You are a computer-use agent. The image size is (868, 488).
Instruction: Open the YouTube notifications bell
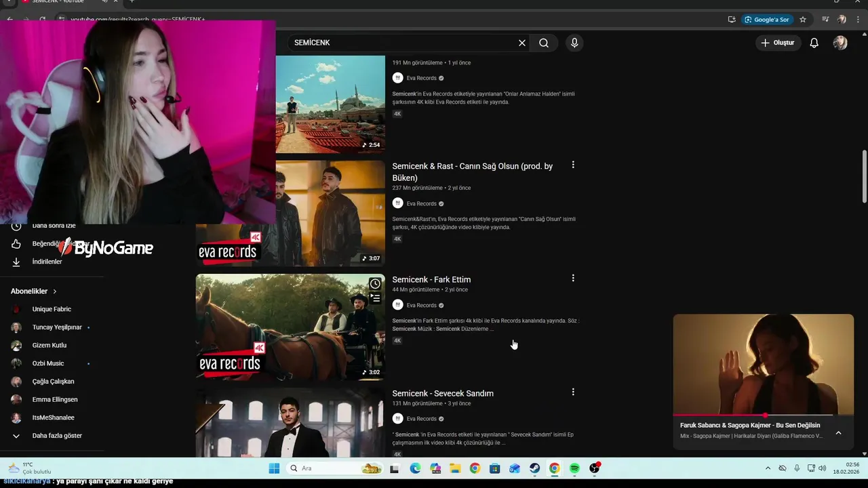814,43
